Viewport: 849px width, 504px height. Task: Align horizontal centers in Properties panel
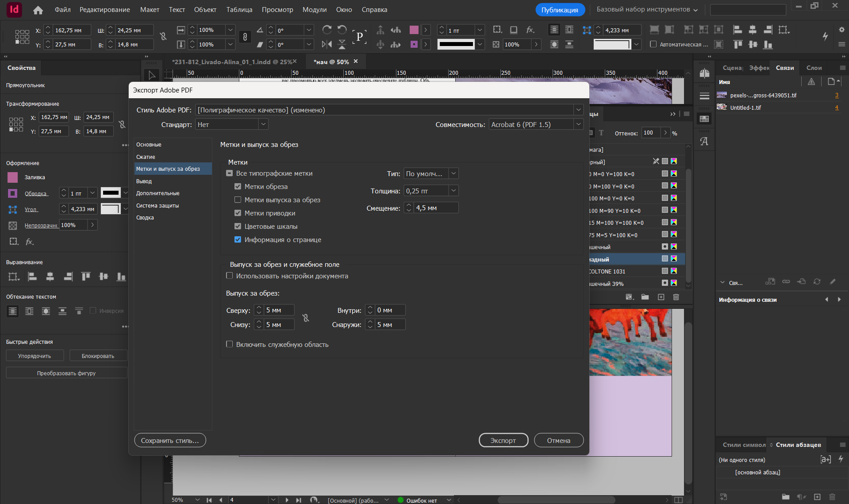(x=50, y=277)
